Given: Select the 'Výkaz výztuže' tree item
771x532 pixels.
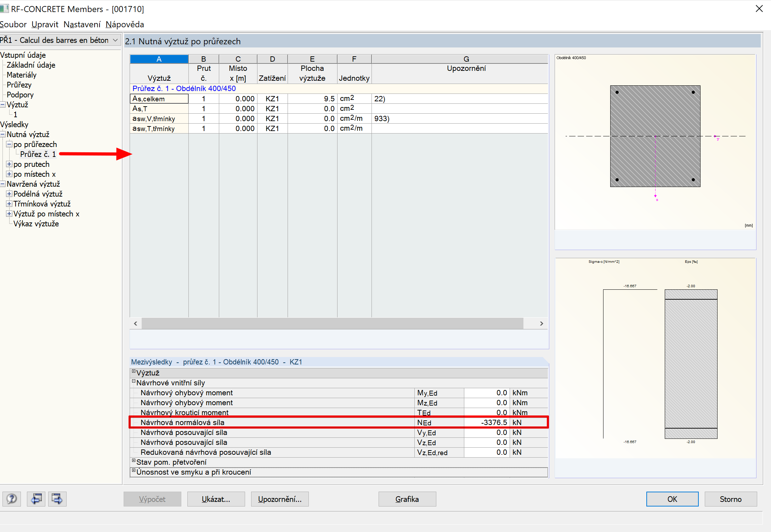Looking at the screenshot, I should 36,224.
